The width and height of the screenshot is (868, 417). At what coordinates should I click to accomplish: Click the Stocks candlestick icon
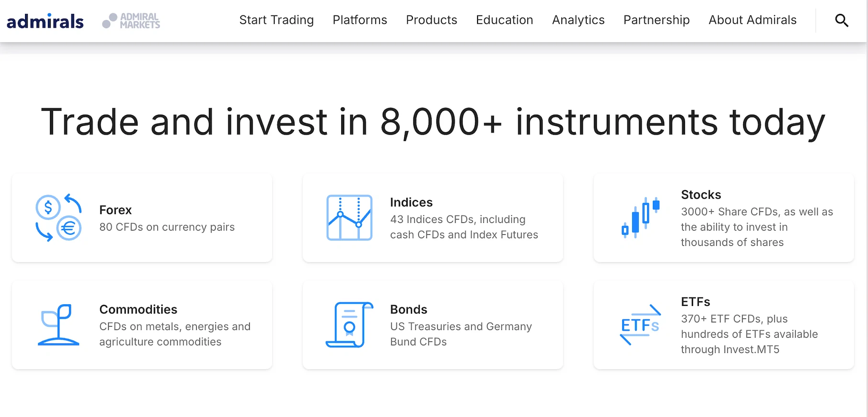pos(640,218)
